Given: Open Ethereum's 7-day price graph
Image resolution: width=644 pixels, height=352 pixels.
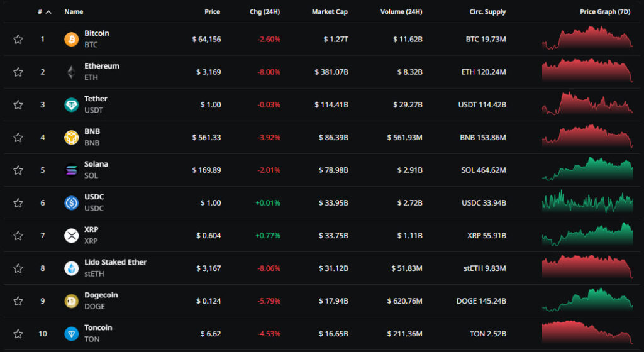Looking at the screenshot, I should (587, 72).
